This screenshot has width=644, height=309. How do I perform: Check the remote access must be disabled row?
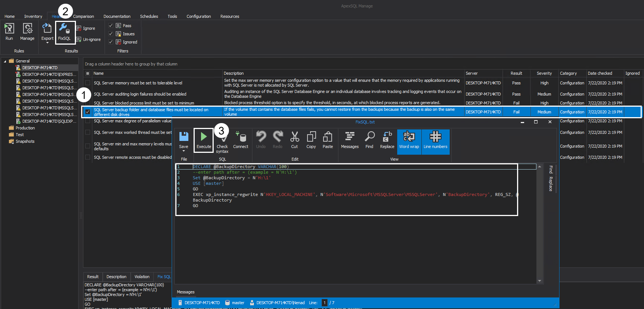[87, 157]
